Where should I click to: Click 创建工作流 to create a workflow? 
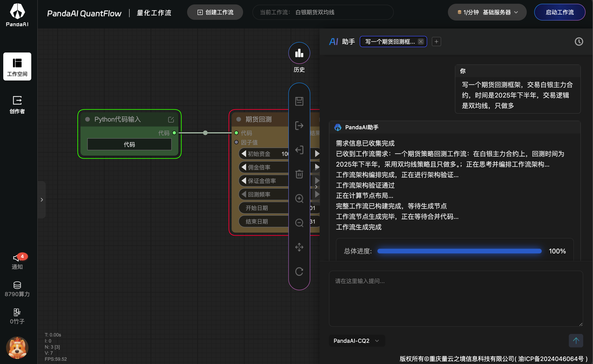click(215, 12)
